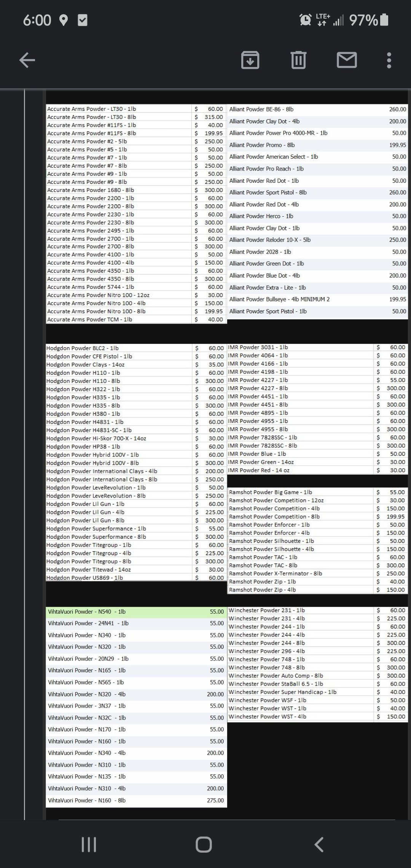Screen dimensions: 411x868
Task: Tap Winchester Powder WST - 4lb
Action: tap(267, 716)
